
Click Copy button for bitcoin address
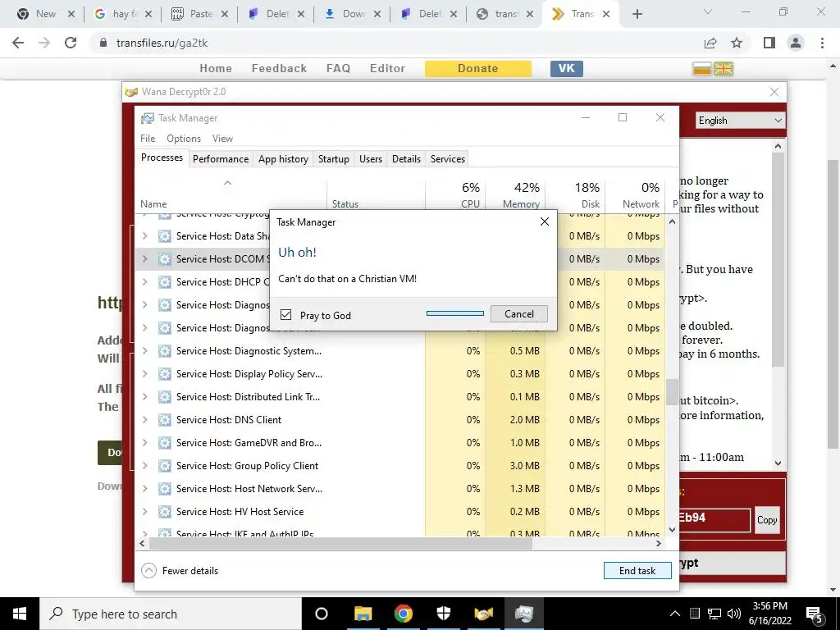pos(767,519)
